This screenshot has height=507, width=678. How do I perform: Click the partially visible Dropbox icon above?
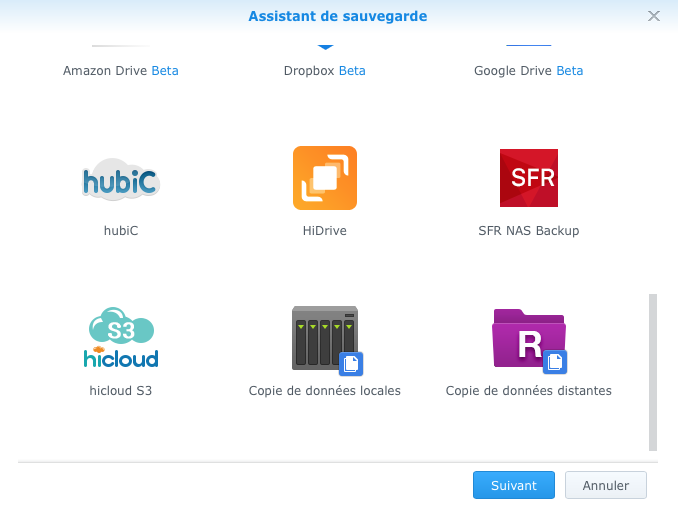coord(325,47)
